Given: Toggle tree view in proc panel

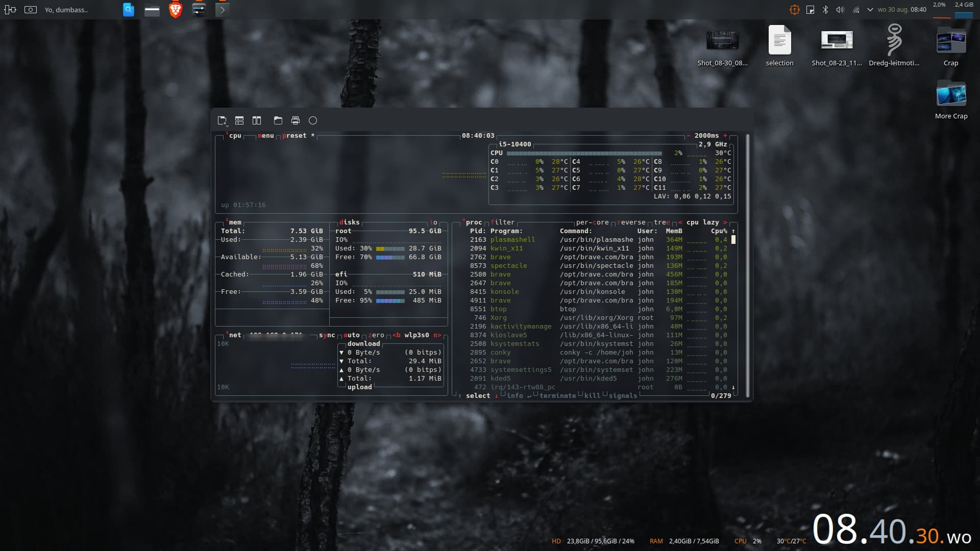Looking at the screenshot, I should pyautogui.click(x=661, y=222).
